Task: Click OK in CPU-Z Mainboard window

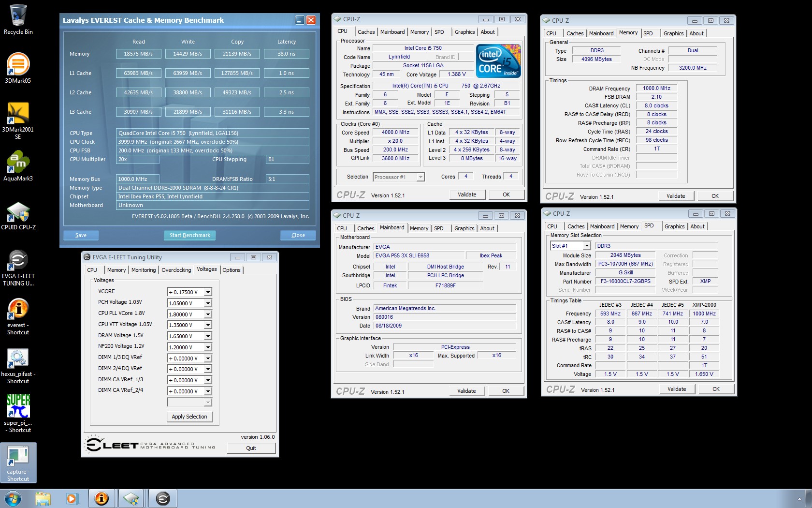Action: pyautogui.click(x=506, y=391)
